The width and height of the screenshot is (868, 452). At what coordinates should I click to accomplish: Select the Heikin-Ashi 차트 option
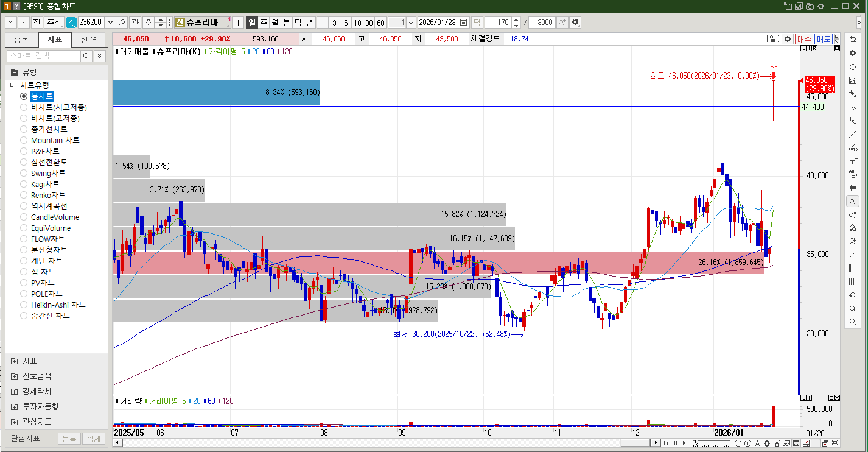coord(24,305)
